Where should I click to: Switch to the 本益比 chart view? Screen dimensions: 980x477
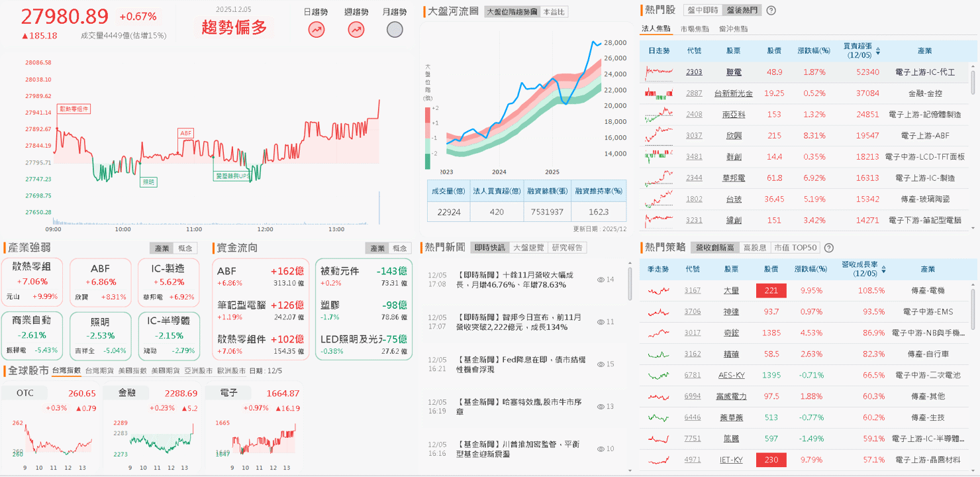pyautogui.click(x=554, y=12)
